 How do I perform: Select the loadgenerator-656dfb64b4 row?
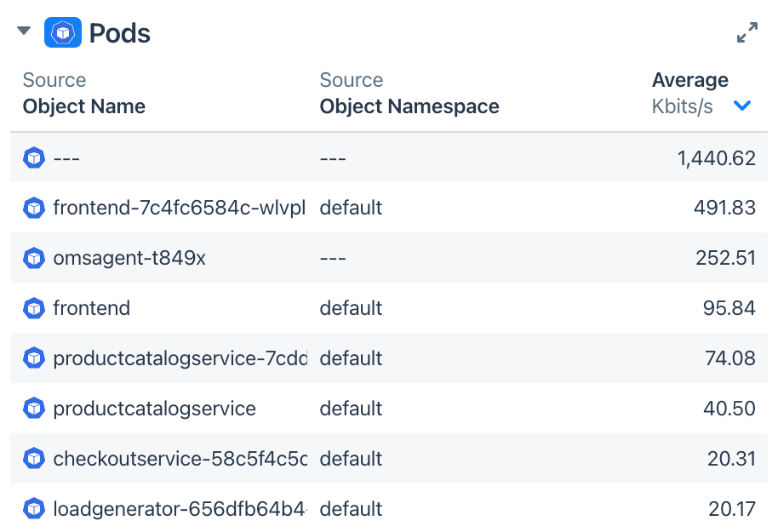[x=383, y=508]
